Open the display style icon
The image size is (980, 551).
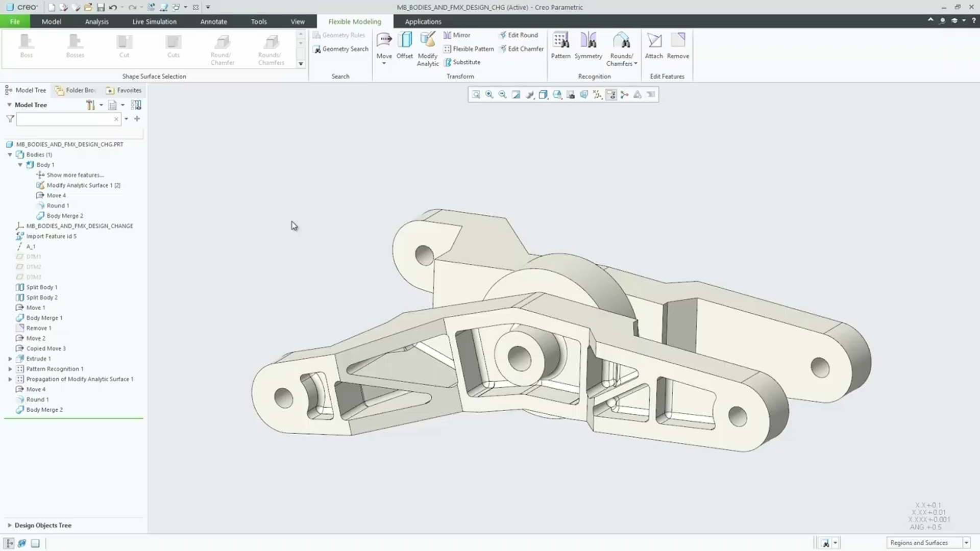pyautogui.click(x=543, y=94)
